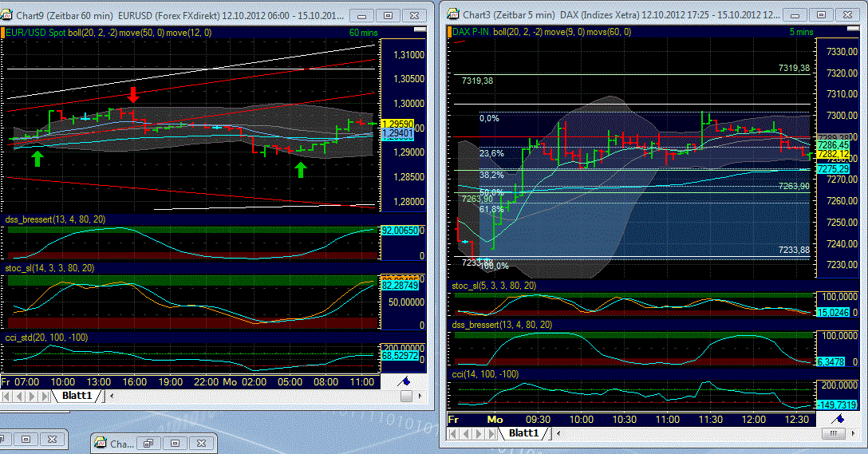Screen dimensions: 868x454
Task: Click the 'DAX P-IN.' chart label
Action: [471, 32]
